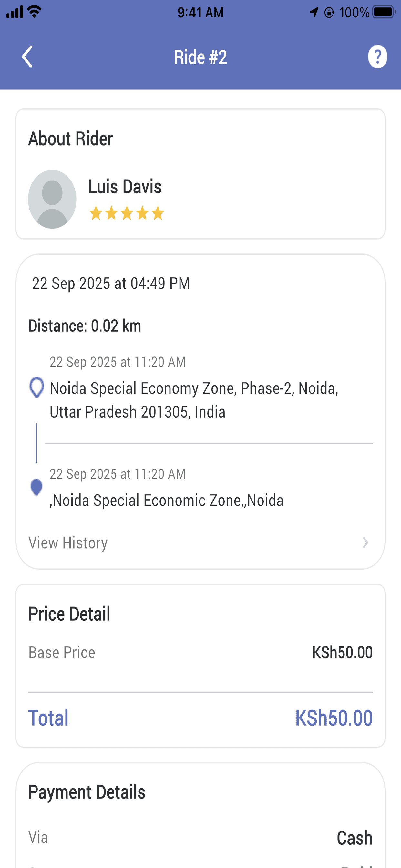401x868 pixels.
Task: Tap the Payment Details heading
Action: point(87,792)
